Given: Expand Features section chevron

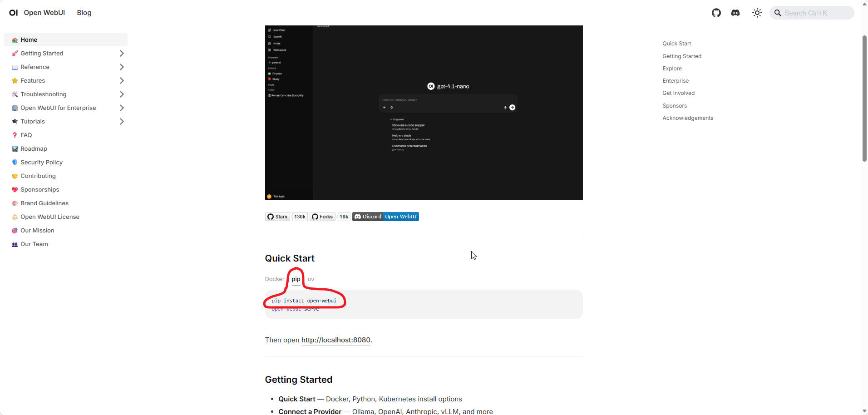Looking at the screenshot, I should pos(122,80).
